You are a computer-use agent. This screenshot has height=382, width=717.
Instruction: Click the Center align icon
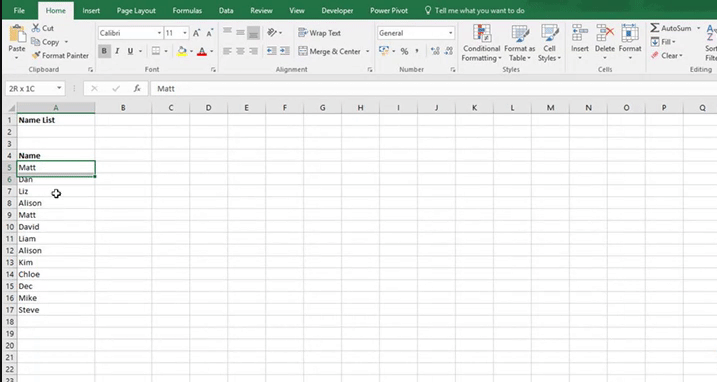[240, 51]
